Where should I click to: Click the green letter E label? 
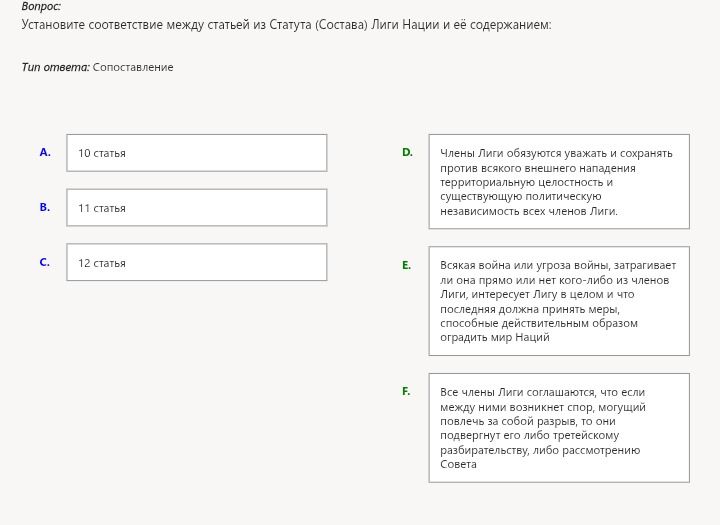click(x=406, y=265)
